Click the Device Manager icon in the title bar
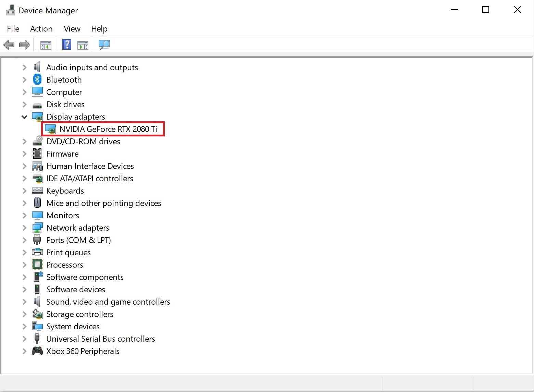This screenshot has width=534, height=392. 10,10
